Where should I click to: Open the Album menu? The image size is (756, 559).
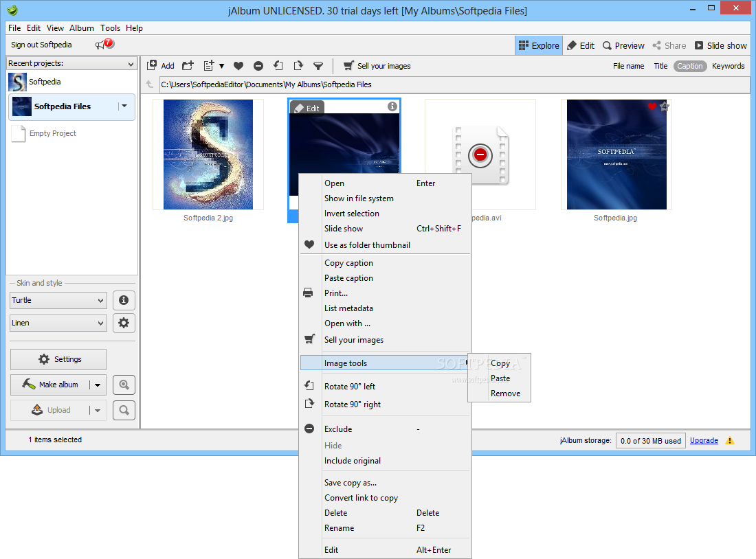[82, 28]
